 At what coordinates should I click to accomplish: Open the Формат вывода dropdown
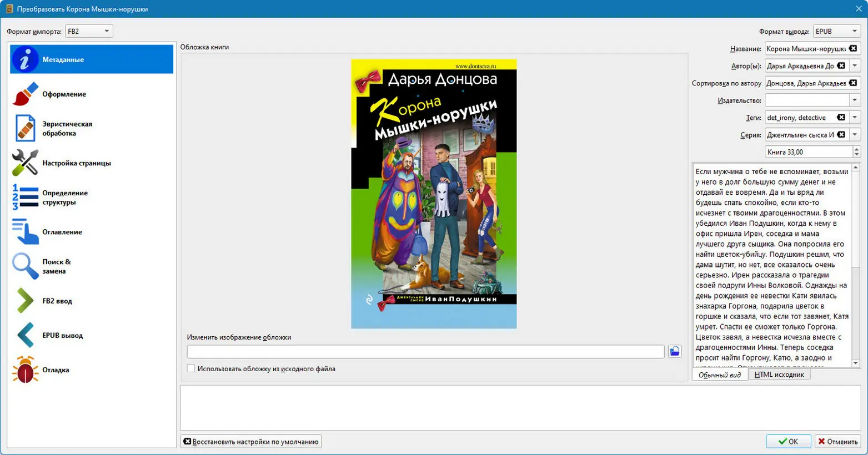837,32
